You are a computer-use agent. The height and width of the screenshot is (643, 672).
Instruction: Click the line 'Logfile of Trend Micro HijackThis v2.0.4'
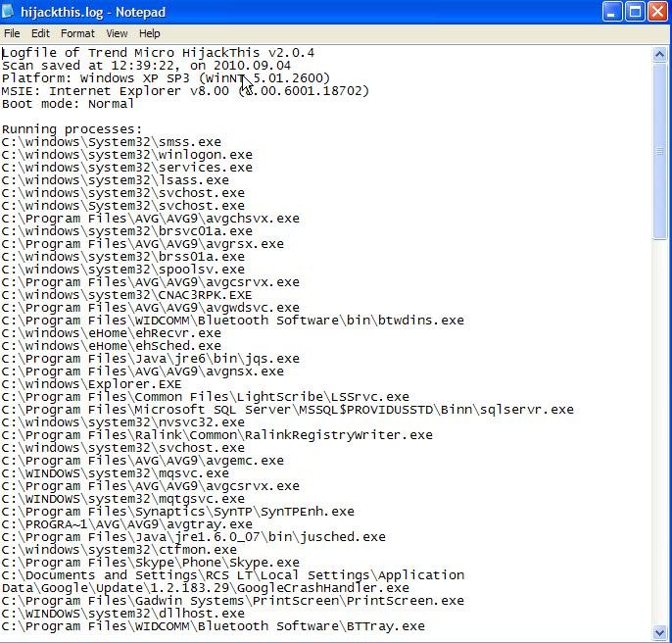tap(158, 53)
